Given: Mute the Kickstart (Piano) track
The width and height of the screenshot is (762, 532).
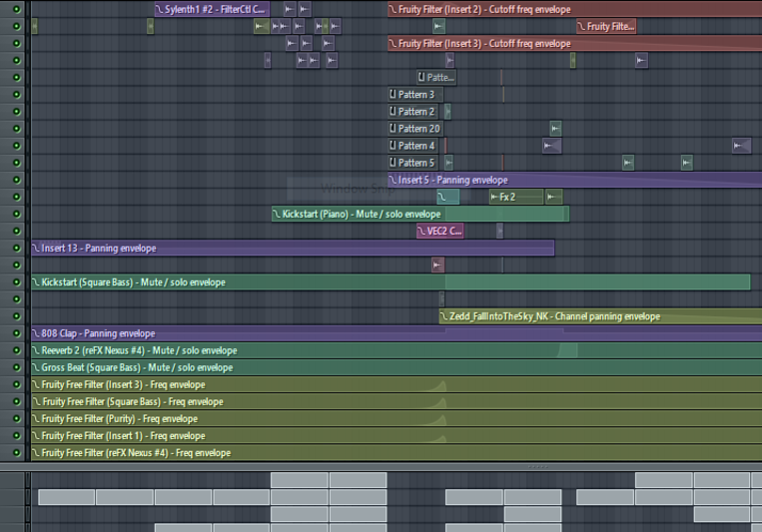Looking at the screenshot, I should (17, 214).
